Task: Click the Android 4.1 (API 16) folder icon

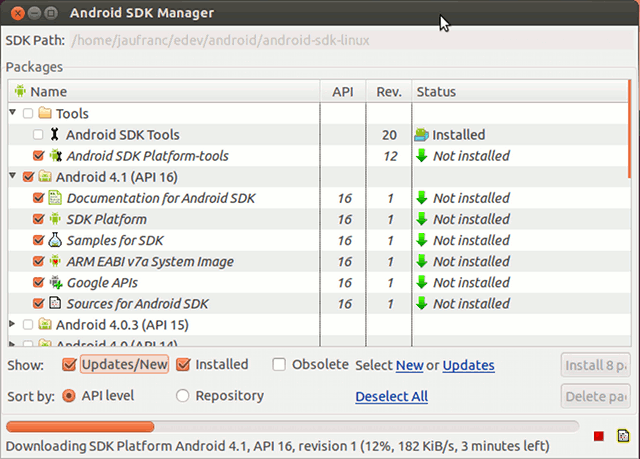Action: 45,176
